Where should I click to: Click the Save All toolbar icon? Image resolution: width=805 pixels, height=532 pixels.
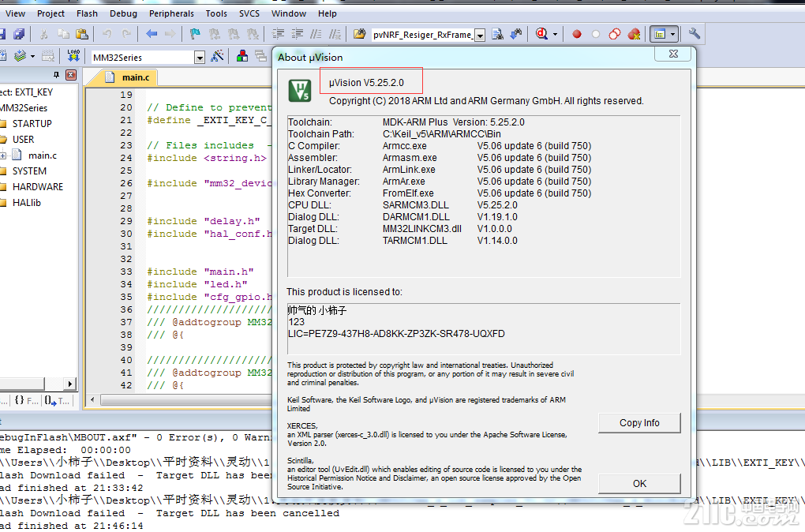19,35
